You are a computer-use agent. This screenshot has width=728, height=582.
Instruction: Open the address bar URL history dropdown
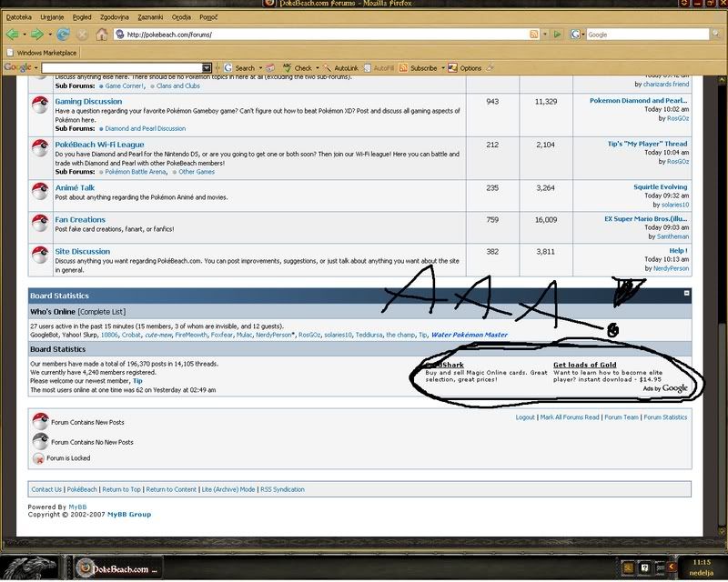click(545, 35)
